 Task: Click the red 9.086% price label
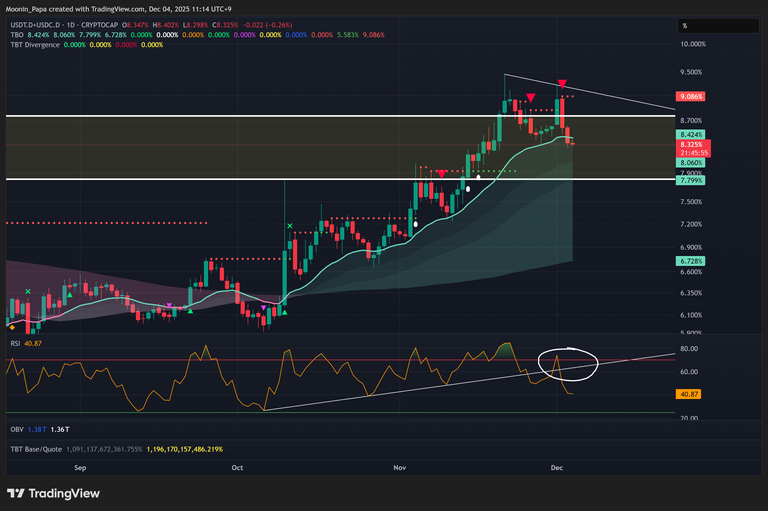click(691, 97)
